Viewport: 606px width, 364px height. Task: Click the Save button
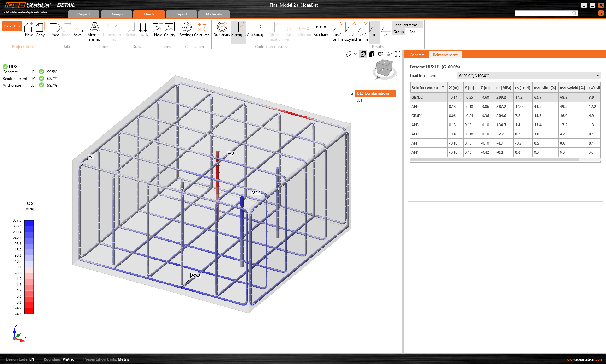[78, 29]
